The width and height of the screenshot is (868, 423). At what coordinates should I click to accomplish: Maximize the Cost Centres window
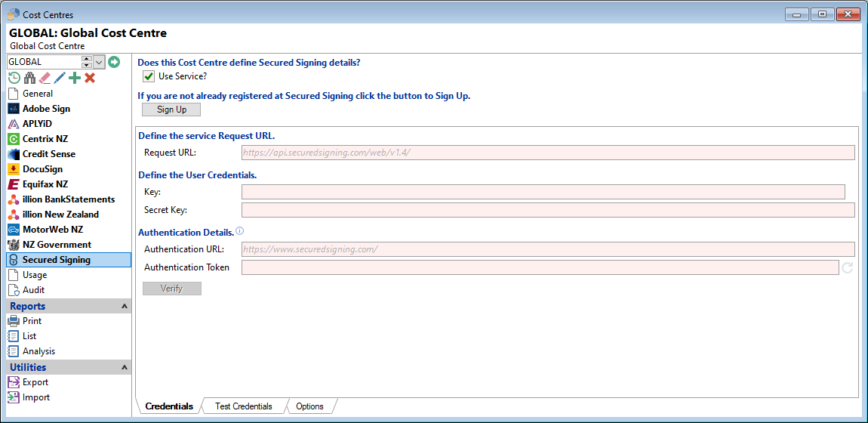[822, 14]
